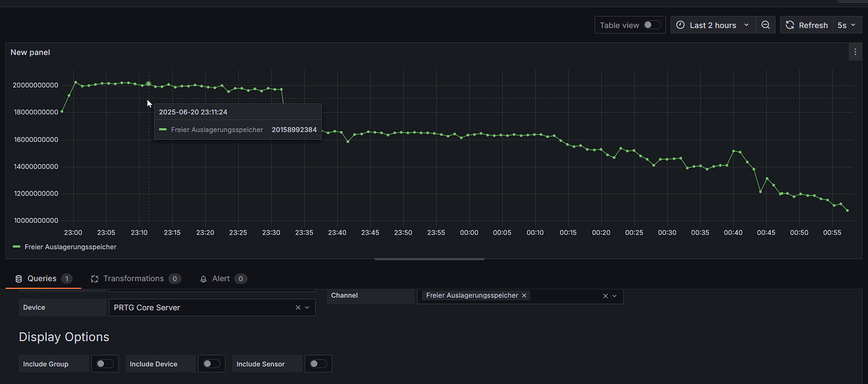Viewport: 868px width, 384px height.
Task: Expand the PRTG Core Server device dropdown
Action: pyautogui.click(x=308, y=307)
